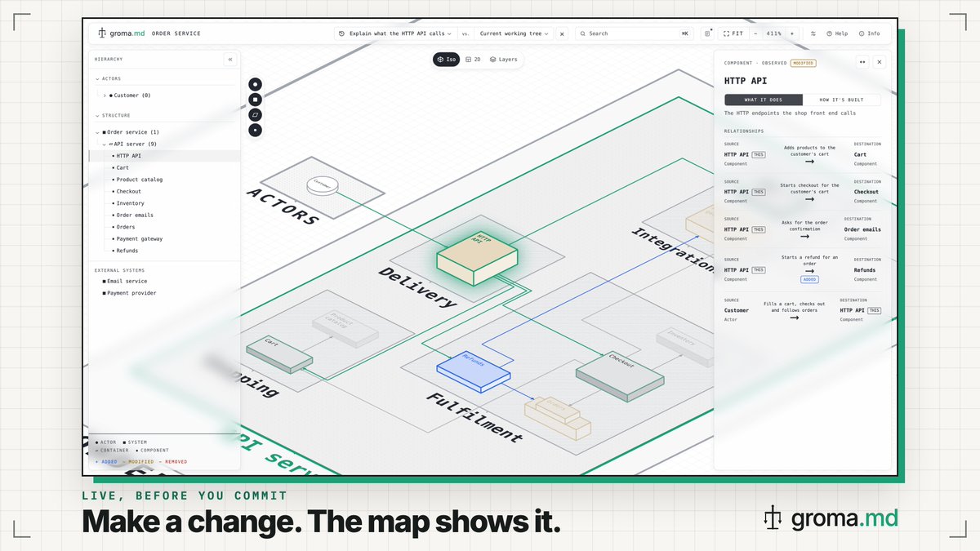Click the groma.md logo in the app header

coord(121,33)
